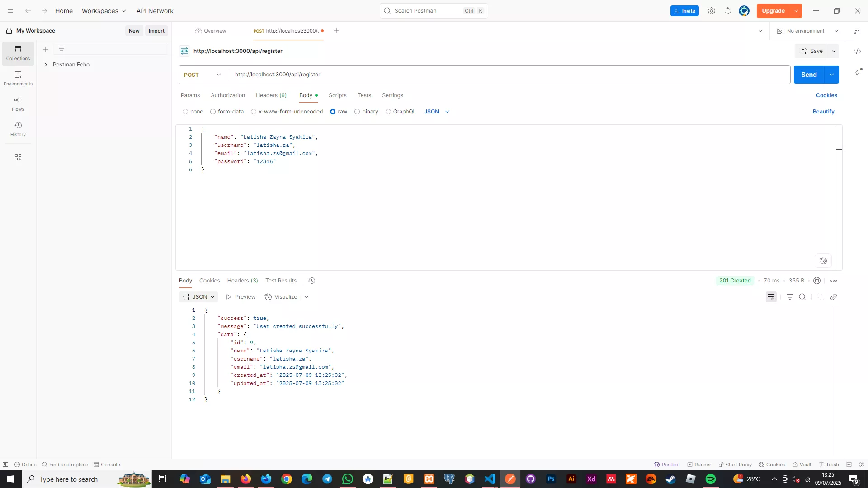
Task: Open the response more options ellipsis
Action: pyautogui.click(x=834, y=281)
